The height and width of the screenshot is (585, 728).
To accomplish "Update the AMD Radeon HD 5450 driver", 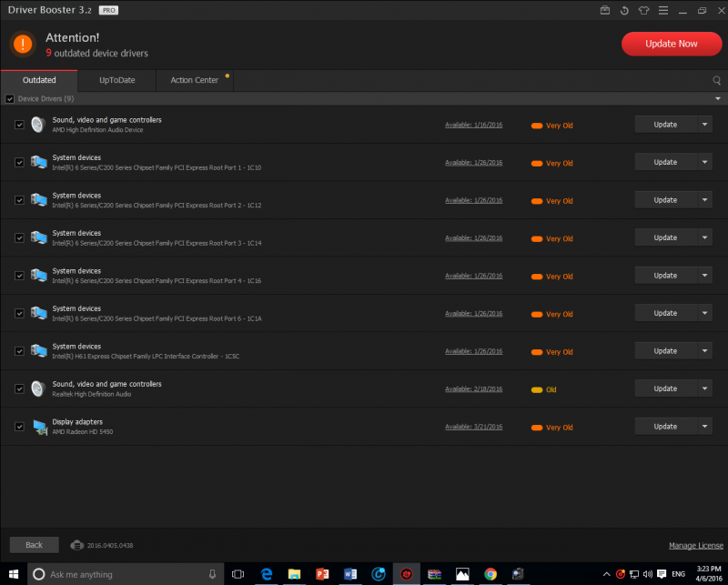I will [x=665, y=427].
